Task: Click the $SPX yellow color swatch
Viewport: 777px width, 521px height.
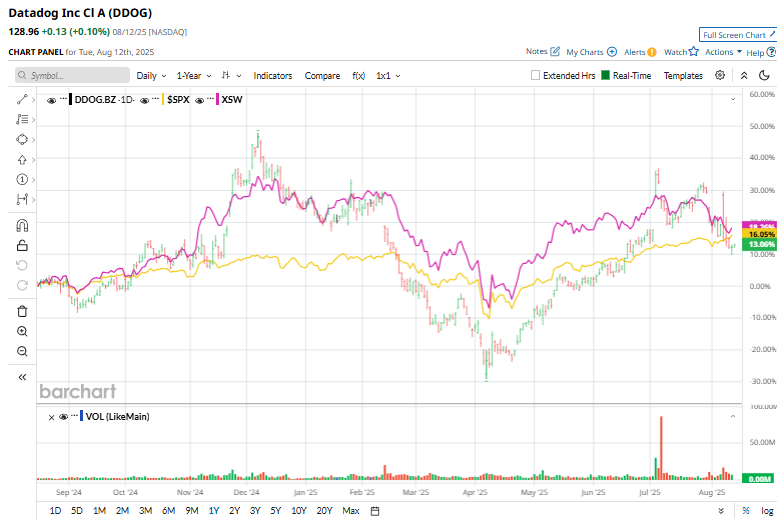Action: (163, 100)
